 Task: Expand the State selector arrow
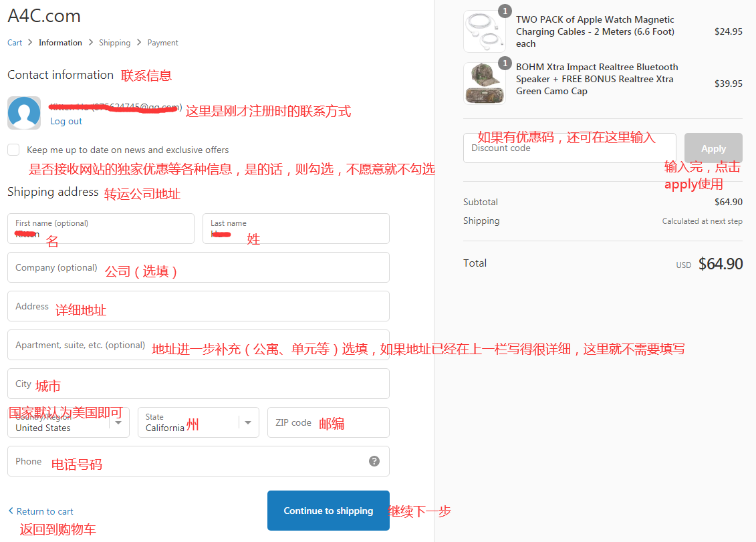(248, 422)
